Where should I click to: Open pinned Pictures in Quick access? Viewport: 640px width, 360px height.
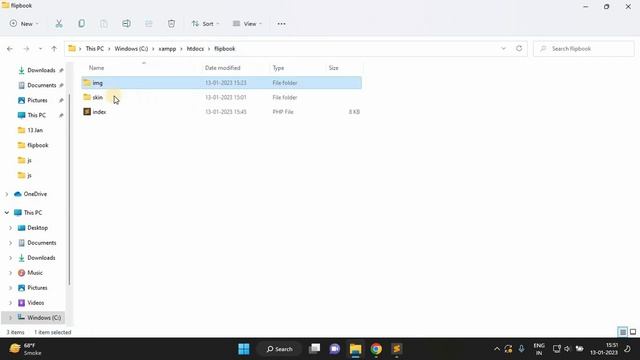[x=37, y=100]
